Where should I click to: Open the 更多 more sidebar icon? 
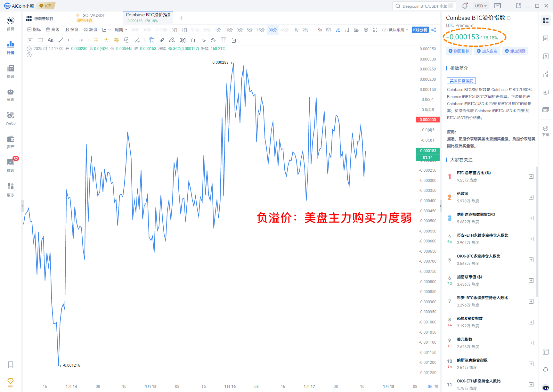[11, 190]
